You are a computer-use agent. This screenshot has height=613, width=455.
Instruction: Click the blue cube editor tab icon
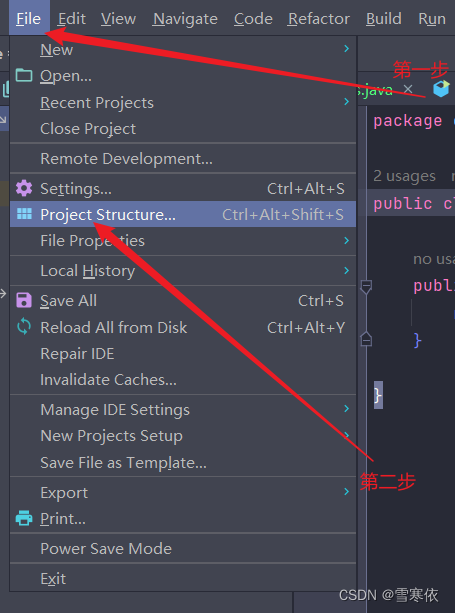pos(441,89)
